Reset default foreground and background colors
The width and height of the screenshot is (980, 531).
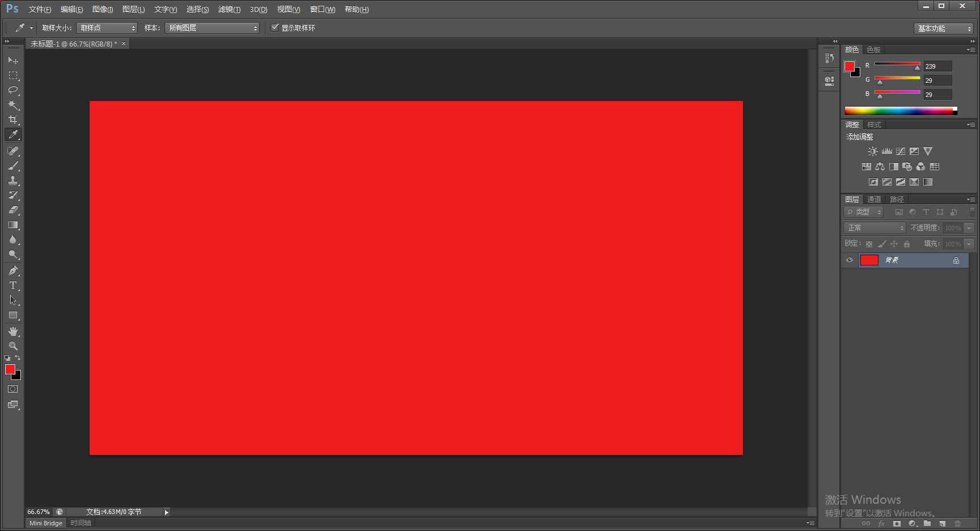(x=7, y=358)
